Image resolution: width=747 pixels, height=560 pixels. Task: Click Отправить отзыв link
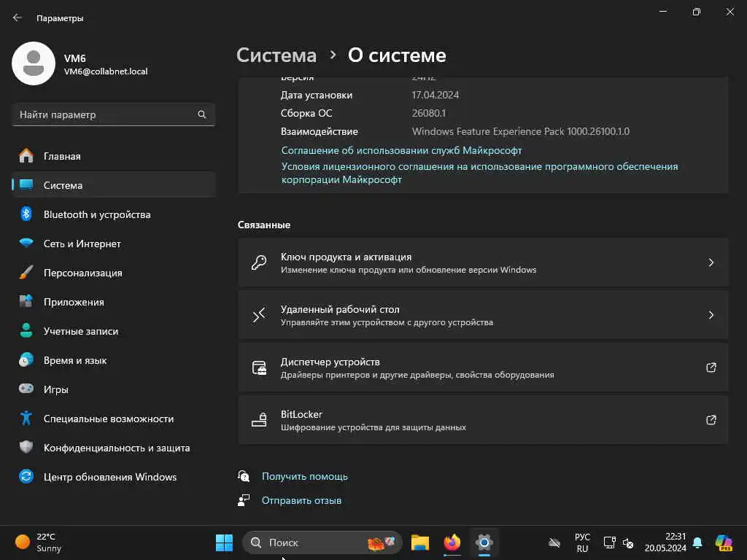[301, 500]
